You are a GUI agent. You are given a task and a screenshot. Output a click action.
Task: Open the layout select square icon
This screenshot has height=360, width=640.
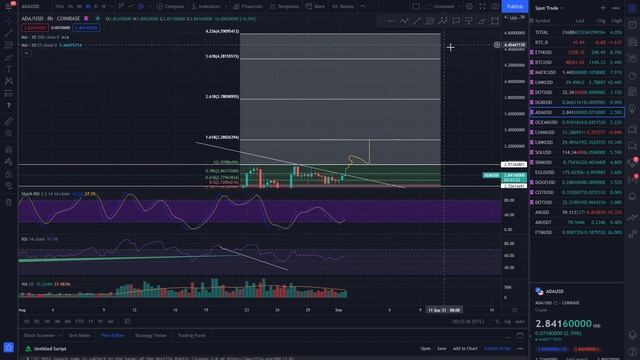(416, 6)
